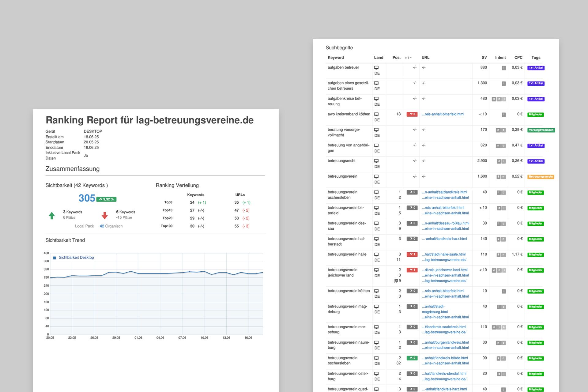Click the blue legend color square in the trend chart
The height and width of the screenshot is (392, 588).
pyautogui.click(x=55, y=258)
